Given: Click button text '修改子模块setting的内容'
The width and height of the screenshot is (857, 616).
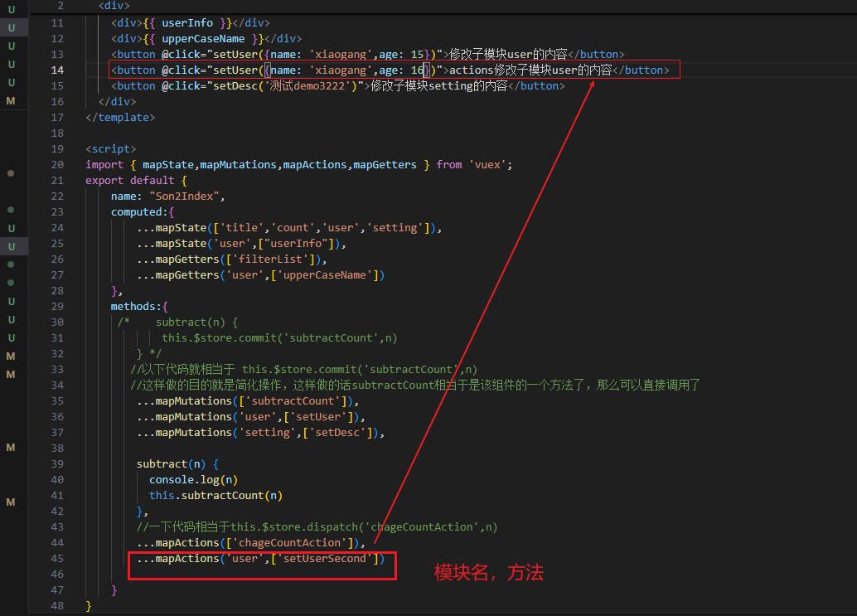Looking at the screenshot, I should click(x=439, y=86).
